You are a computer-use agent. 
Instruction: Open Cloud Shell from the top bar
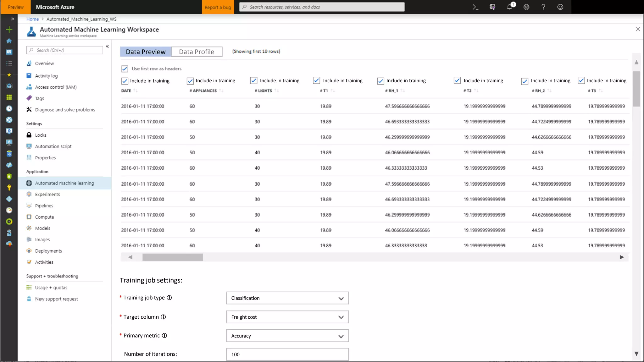(475, 7)
